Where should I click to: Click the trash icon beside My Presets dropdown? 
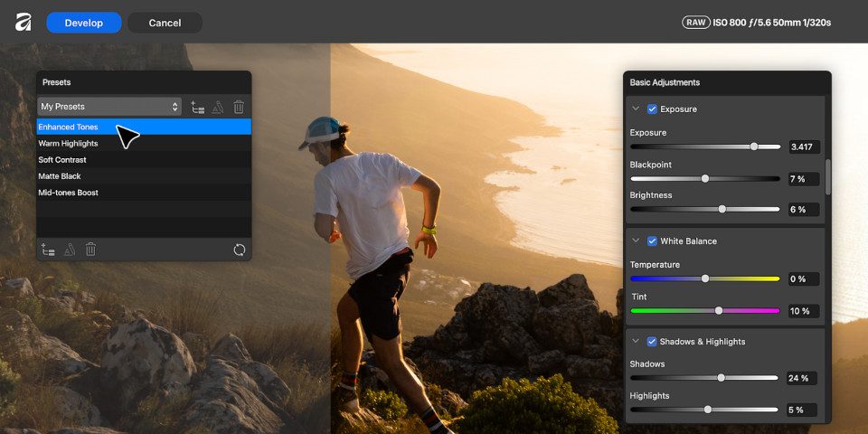239,107
